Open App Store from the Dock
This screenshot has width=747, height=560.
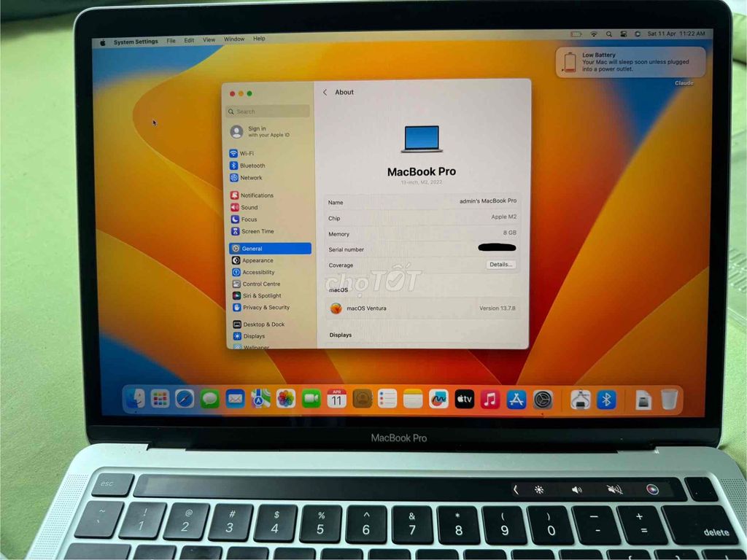(x=516, y=400)
